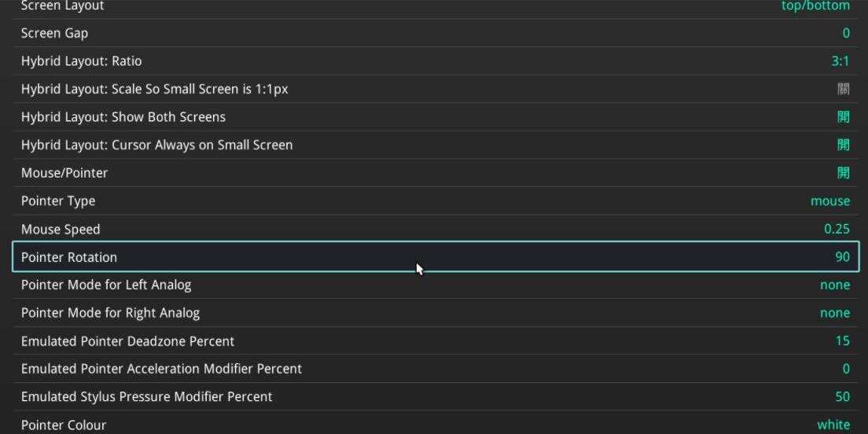Toggle Hybrid Layout: Show Both Screens setting
The height and width of the screenshot is (434, 868).
(x=843, y=117)
